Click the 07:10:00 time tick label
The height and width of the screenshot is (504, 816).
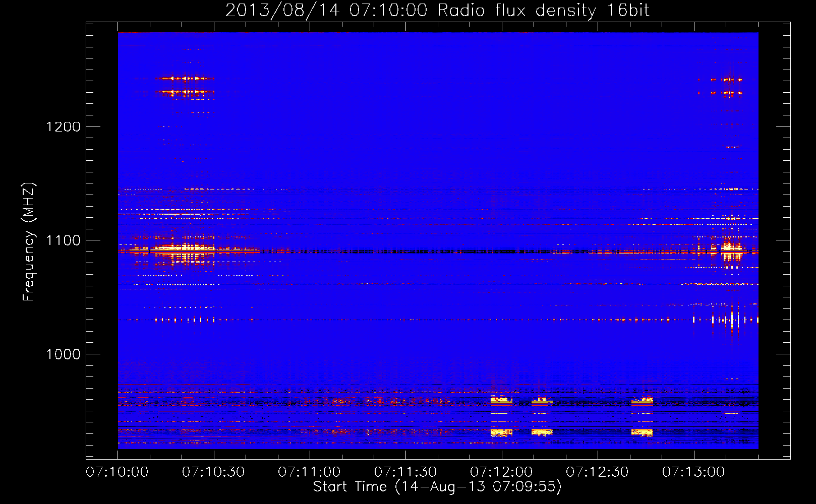(117, 472)
